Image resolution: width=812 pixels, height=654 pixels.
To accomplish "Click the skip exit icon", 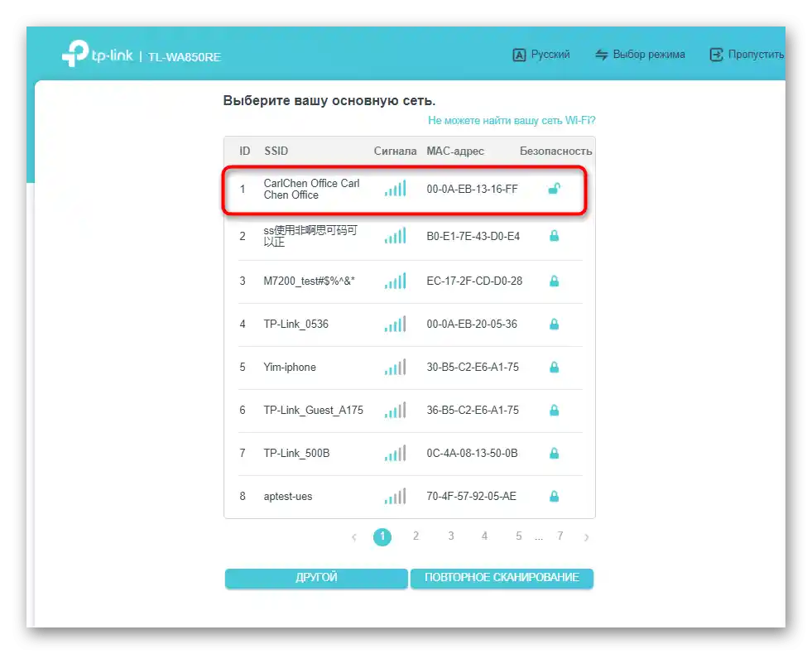I will click(x=716, y=55).
